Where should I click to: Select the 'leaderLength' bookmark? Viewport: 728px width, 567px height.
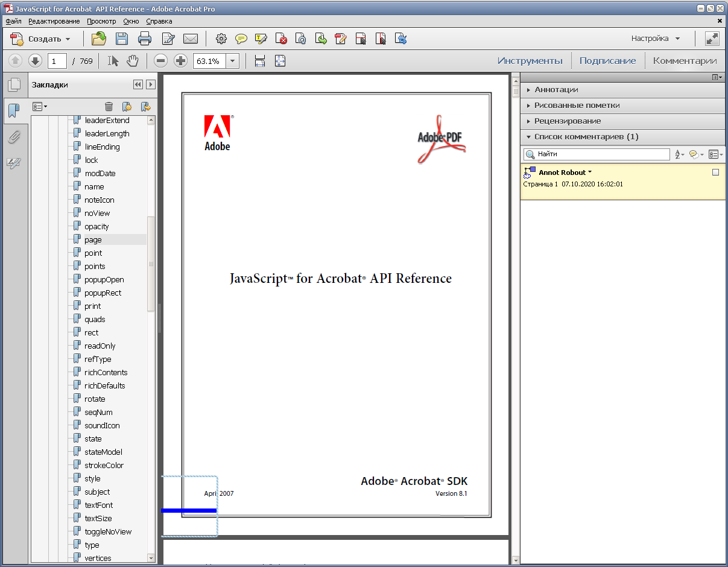(x=107, y=134)
